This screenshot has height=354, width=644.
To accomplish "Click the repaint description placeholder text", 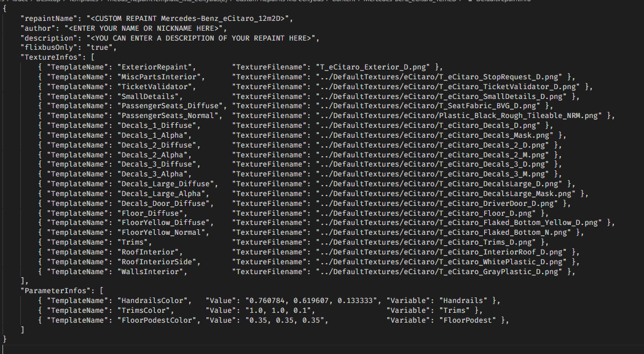I will [200, 38].
